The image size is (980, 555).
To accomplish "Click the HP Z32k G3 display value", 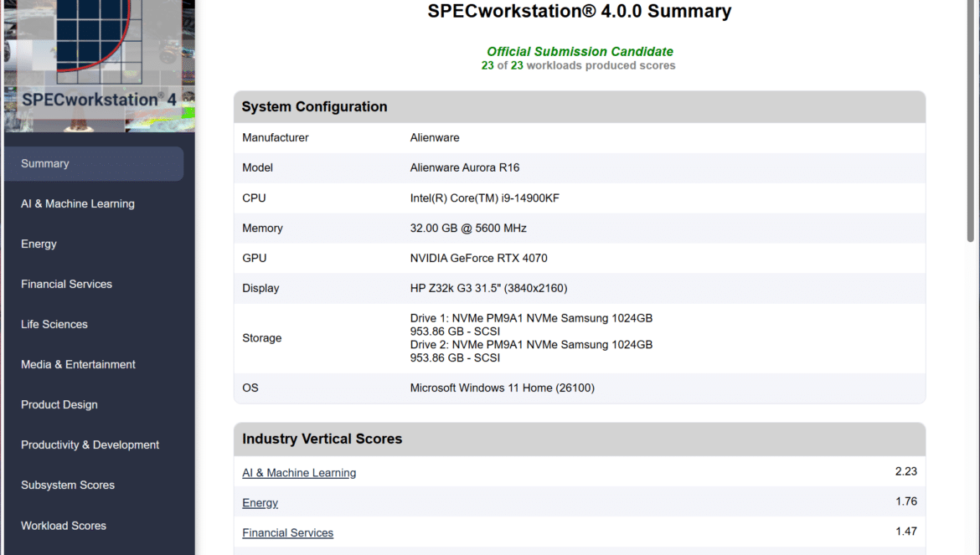I will (x=489, y=288).
